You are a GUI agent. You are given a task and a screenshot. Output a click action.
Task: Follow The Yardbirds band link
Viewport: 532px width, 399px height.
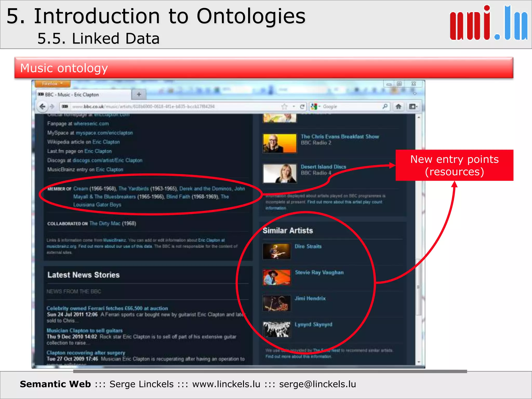point(134,189)
